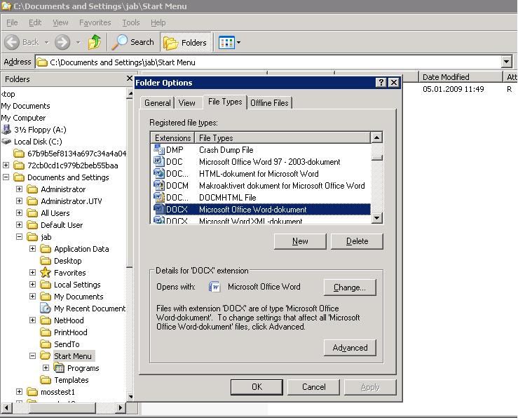Switch to the Offline Files tab
The width and height of the screenshot is (518, 420).
point(269,103)
